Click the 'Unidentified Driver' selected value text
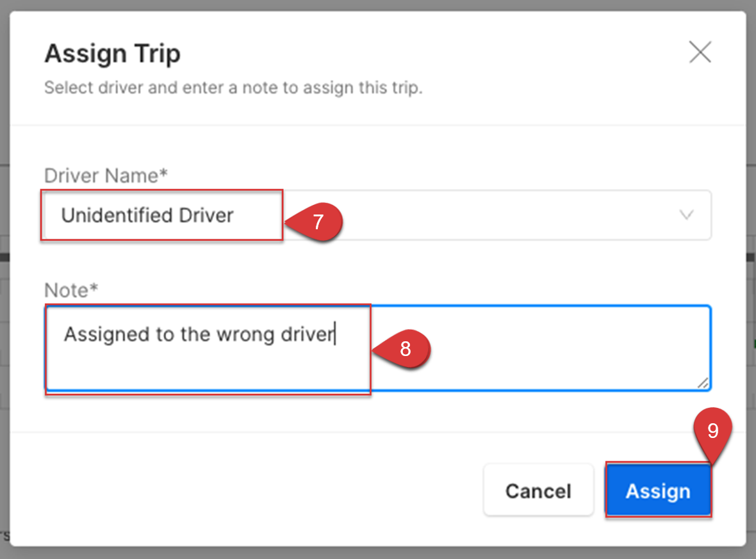Image resolution: width=756 pixels, height=559 pixels. coord(147,215)
